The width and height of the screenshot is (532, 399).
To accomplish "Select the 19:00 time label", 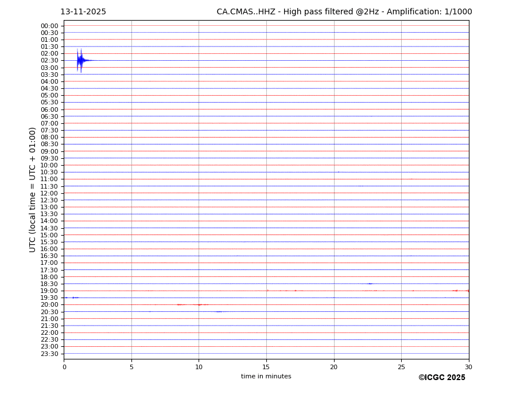I will [49, 291].
